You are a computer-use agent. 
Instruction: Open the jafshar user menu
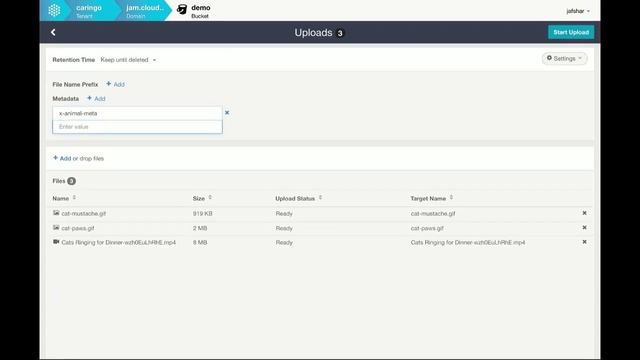pos(578,11)
